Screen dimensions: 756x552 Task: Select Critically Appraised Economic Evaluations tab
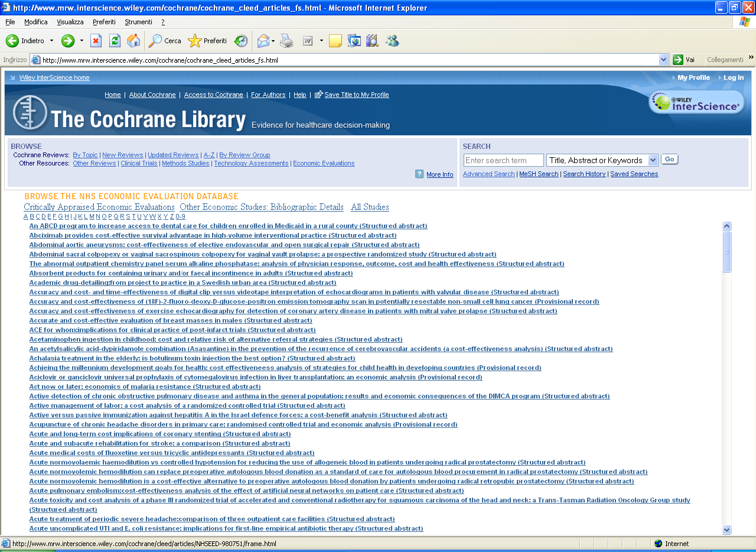99,207
